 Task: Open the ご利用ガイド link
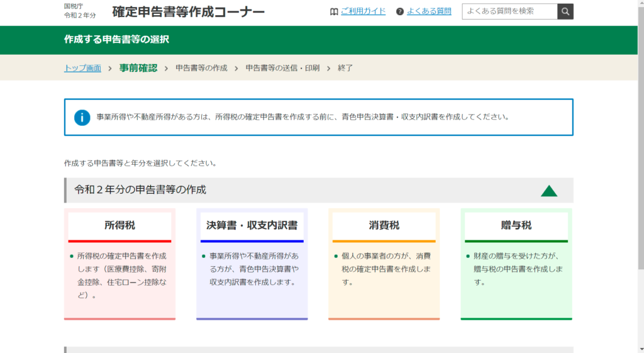(x=363, y=11)
